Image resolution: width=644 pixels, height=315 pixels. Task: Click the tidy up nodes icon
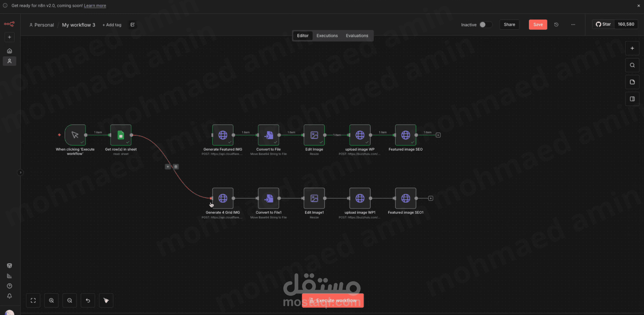[x=106, y=300]
